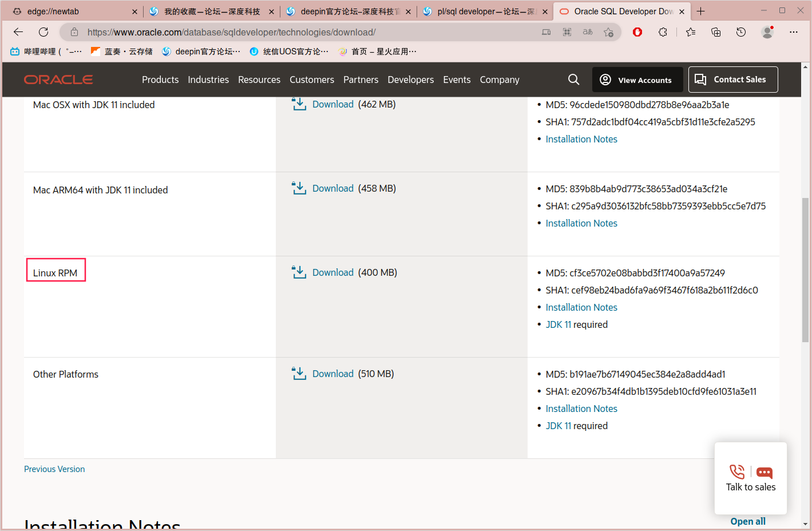Download the Mac ARM64 (458 MB) package
Image resolution: width=812 pixels, height=531 pixels.
[x=333, y=188]
